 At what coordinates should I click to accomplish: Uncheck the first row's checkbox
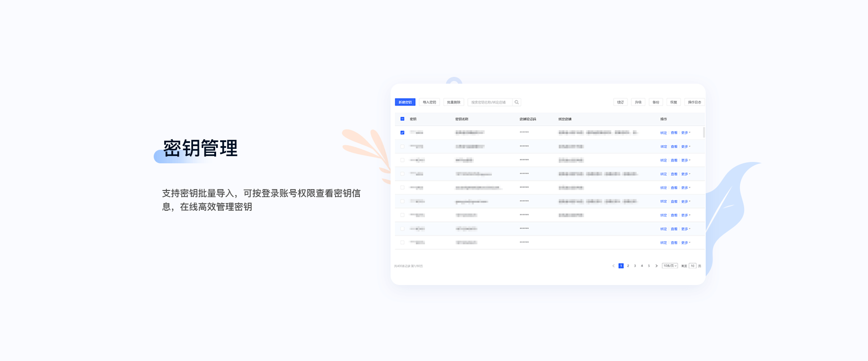click(x=402, y=133)
